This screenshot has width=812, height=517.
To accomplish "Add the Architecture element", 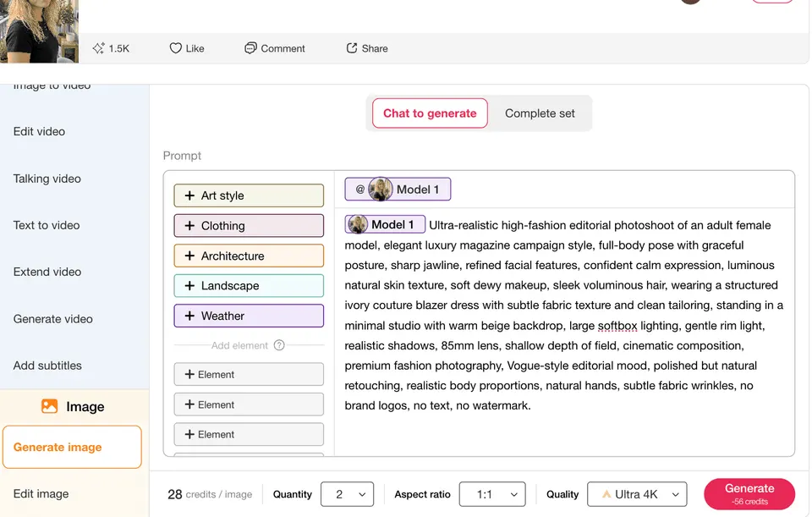I will (x=249, y=256).
